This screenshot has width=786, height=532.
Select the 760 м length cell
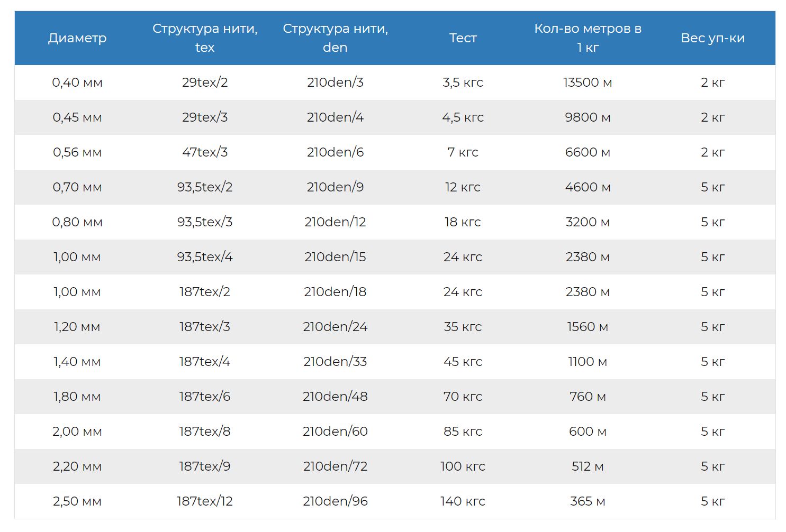588,397
